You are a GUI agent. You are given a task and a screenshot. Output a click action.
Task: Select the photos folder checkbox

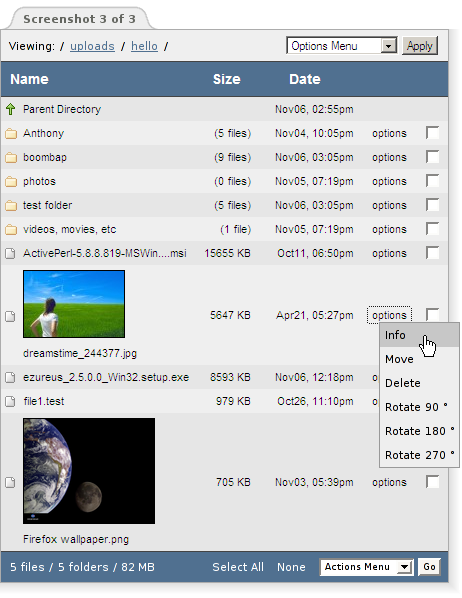432,181
